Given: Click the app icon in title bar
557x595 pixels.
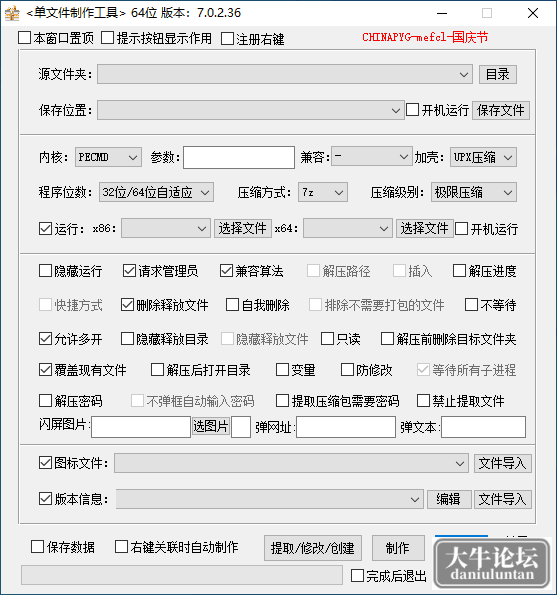Looking at the screenshot, I should (12, 13).
